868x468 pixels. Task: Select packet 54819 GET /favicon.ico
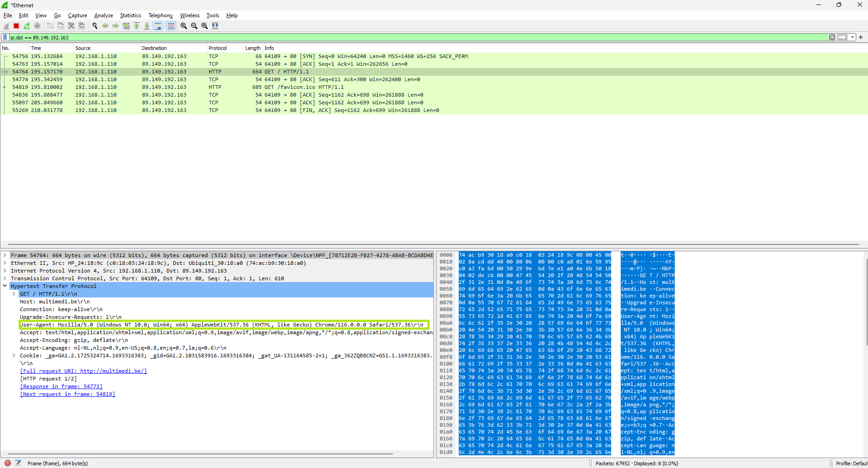coord(434,87)
